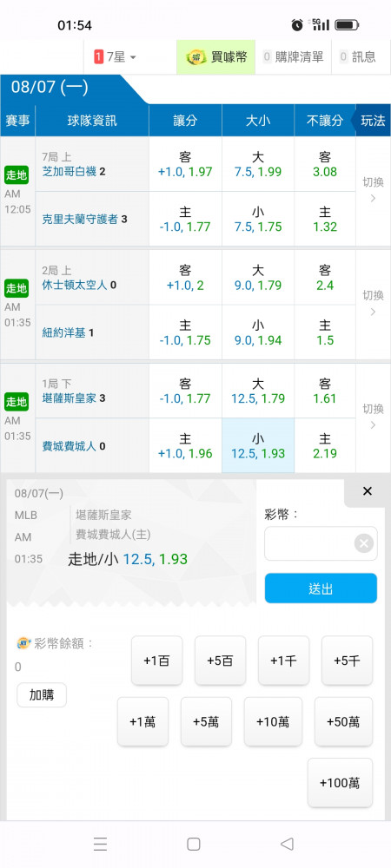Open the 7星 league dropdown

click(116, 56)
